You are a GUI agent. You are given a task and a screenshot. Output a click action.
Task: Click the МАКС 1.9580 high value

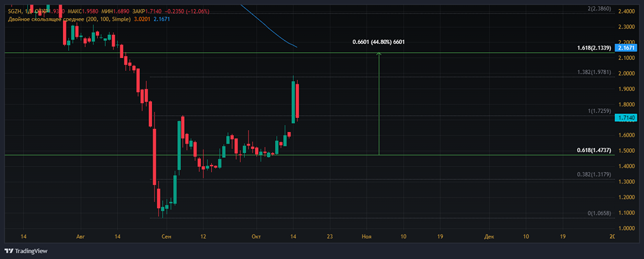[84, 11]
